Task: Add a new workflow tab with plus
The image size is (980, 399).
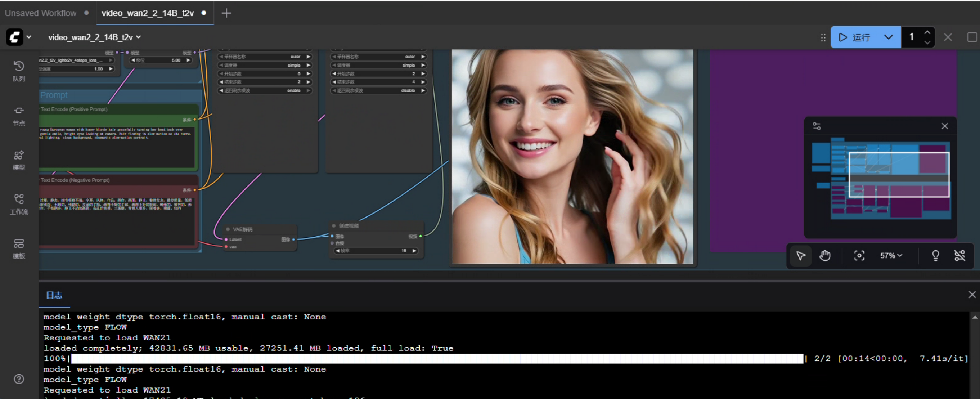Action: (x=226, y=13)
